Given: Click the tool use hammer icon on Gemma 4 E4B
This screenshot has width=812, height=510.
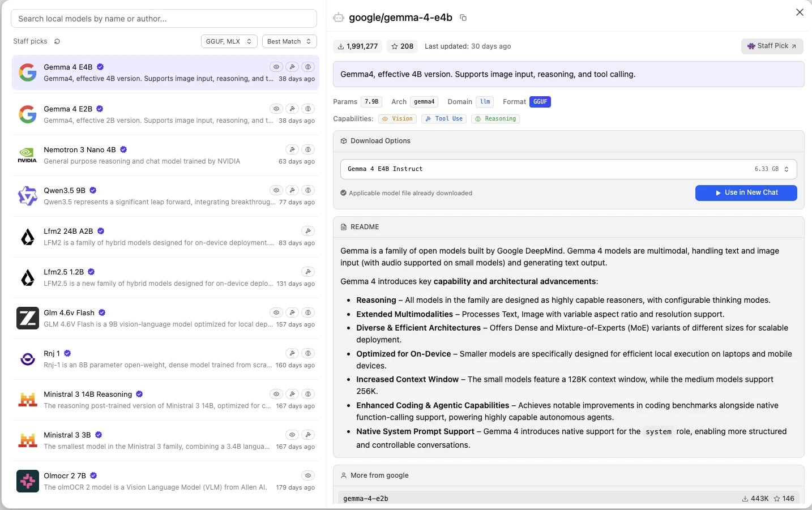Looking at the screenshot, I should coord(292,67).
